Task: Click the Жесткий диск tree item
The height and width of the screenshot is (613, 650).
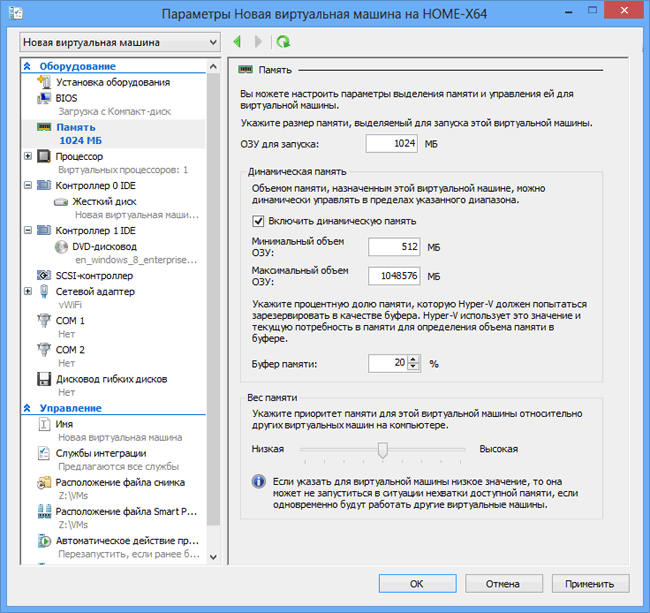Action: [104, 202]
